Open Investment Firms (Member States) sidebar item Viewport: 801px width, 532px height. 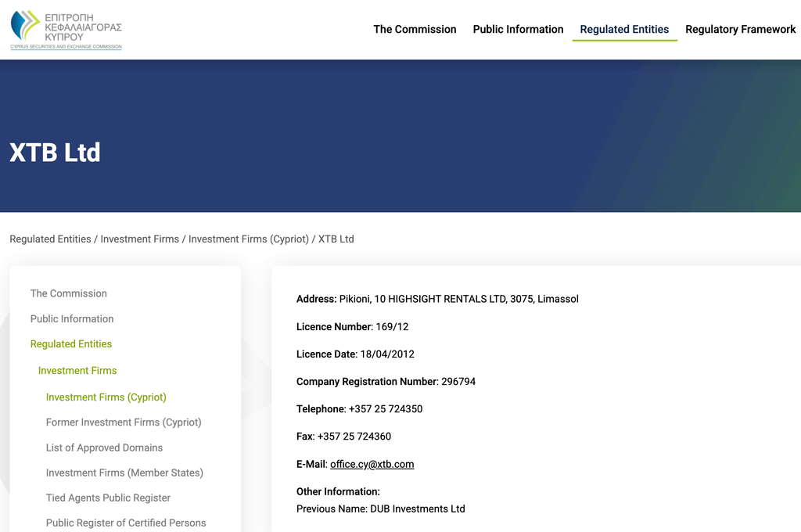pos(124,473)
